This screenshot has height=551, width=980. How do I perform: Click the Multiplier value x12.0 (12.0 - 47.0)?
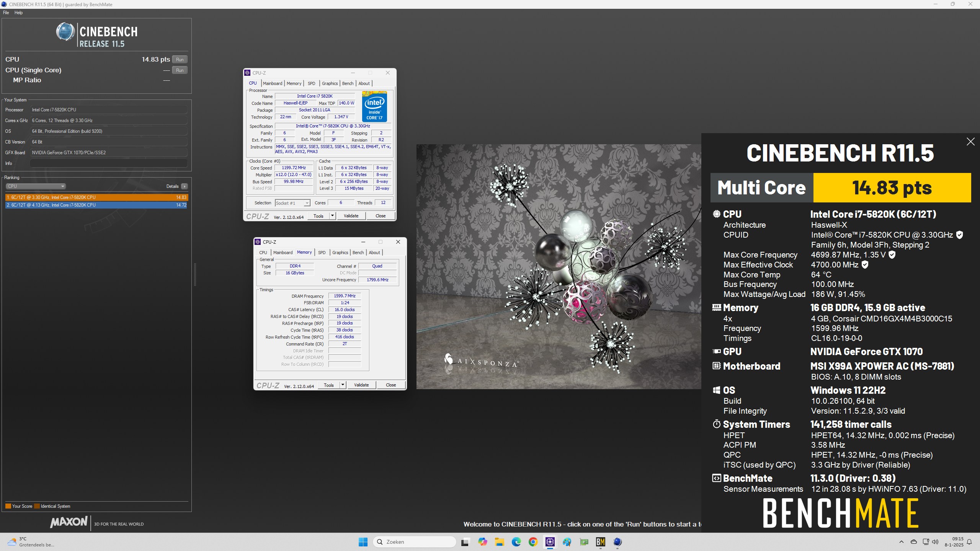pyautogui.click(x=294, y=175)
